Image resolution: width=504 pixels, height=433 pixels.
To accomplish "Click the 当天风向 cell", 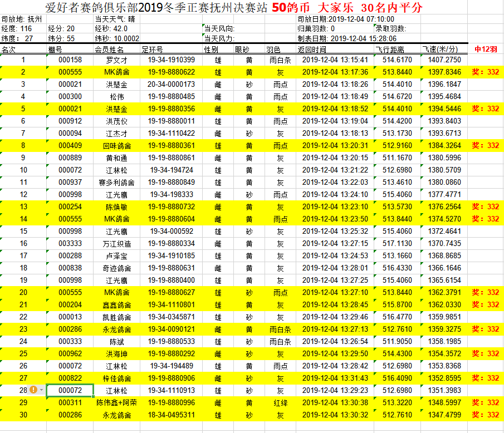I will [219, 28].
